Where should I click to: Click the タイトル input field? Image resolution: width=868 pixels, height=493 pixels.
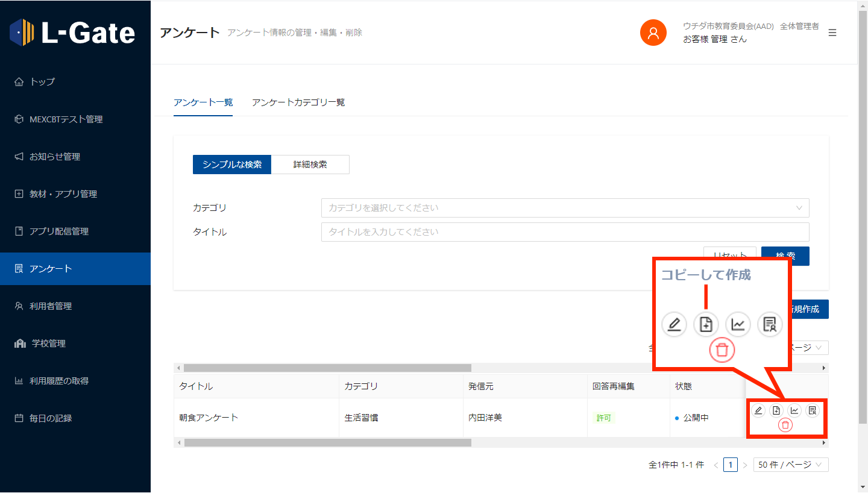point(565,232)
